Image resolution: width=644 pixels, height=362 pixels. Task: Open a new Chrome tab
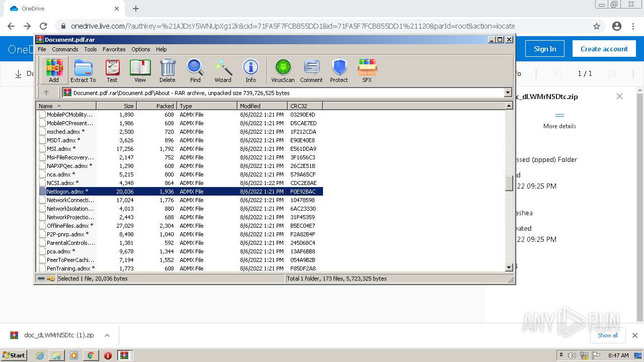click(135, 9)
